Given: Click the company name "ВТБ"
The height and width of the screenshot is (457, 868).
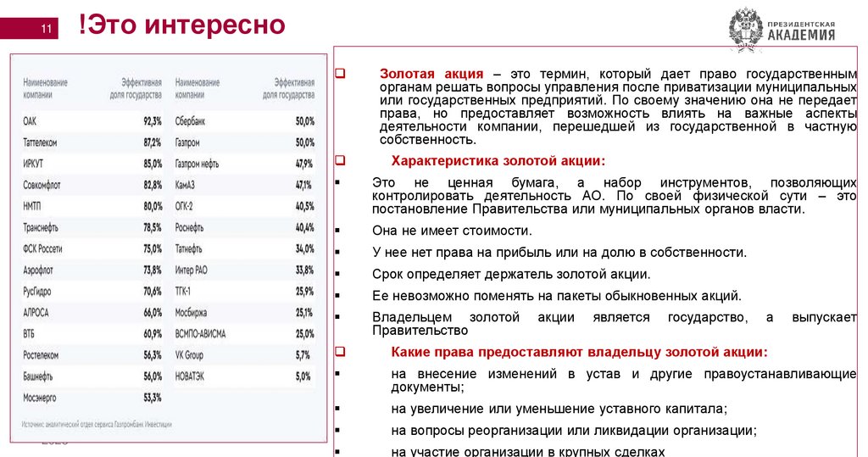Looking at the screenshot, I should tap(29, 334).
